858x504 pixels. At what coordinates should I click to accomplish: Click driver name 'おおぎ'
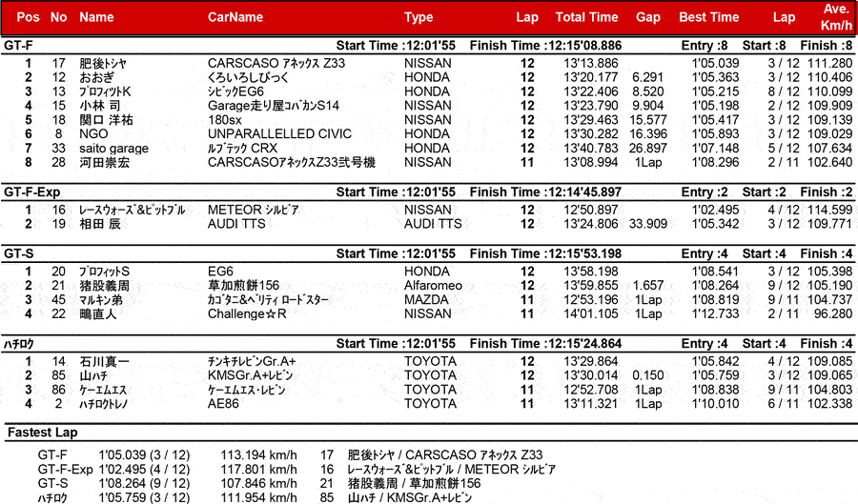[97, 77]
